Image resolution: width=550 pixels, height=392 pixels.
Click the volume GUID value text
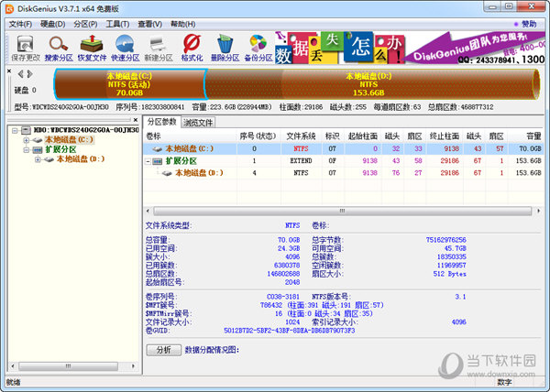(x=290, y=331)
